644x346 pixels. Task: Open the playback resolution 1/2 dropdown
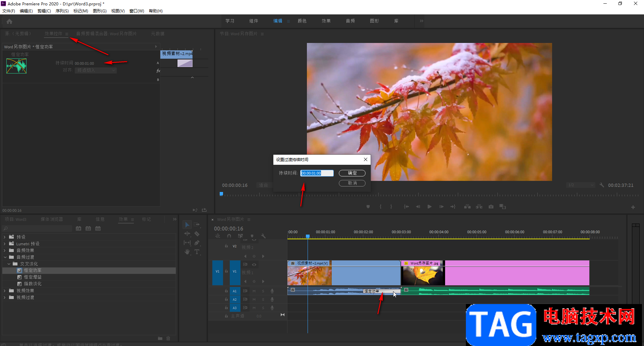581,185
